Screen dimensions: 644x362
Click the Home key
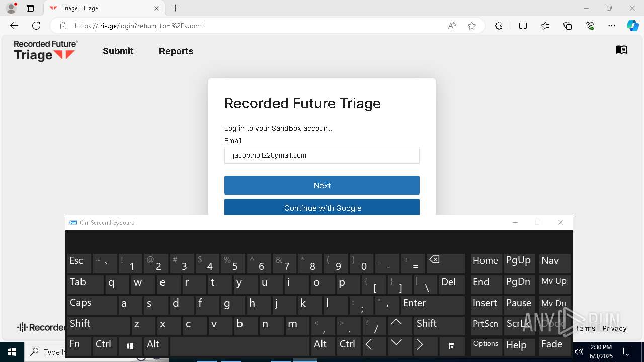[486, 263]
